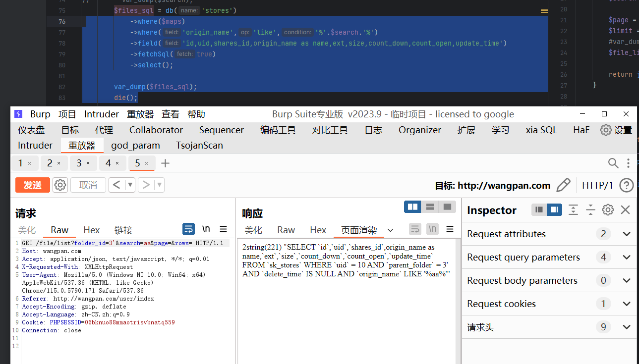Image resolution: width=639 pixels, height=364 pixels.
Task: Click the rendered SQL response text
Action: [346, 260]
